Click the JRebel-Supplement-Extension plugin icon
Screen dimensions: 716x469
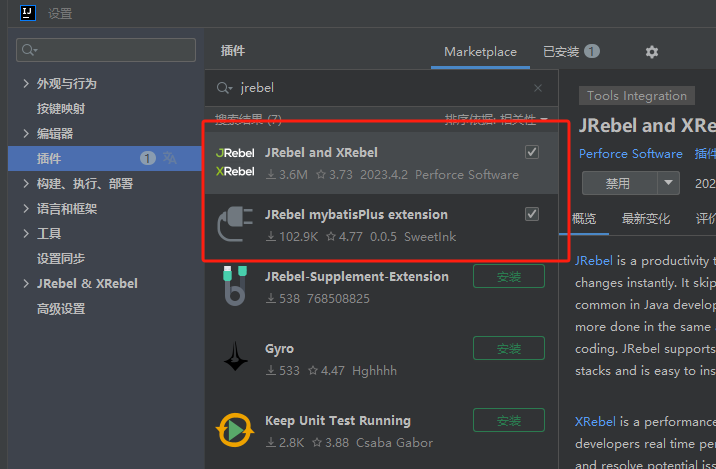pos(235,286)
